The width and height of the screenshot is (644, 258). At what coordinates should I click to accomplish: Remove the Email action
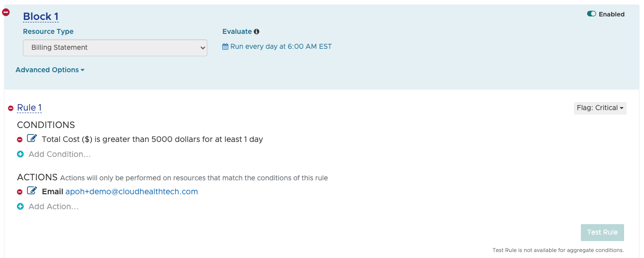click(x=20, y=192)
